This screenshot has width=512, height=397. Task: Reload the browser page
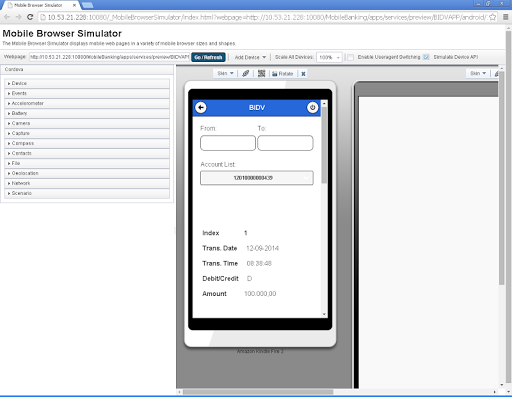click(30, 17)
